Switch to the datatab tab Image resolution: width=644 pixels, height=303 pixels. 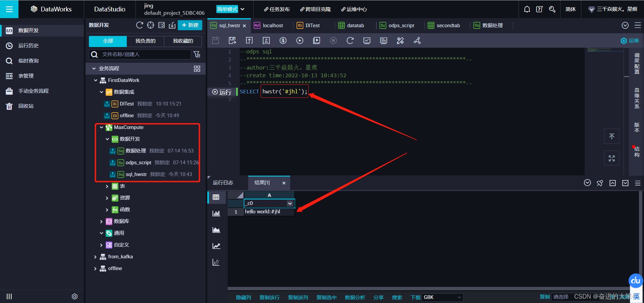351,26
